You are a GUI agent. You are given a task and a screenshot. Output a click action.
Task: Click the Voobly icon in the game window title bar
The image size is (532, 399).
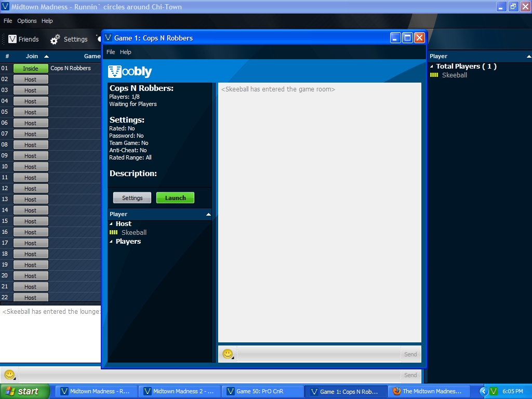[108, 37]
